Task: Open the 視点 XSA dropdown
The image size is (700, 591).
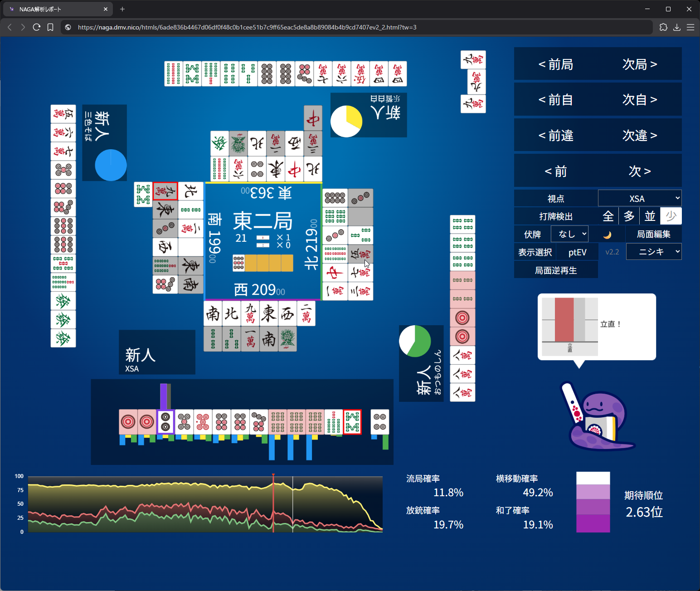Action: [640, 199]
